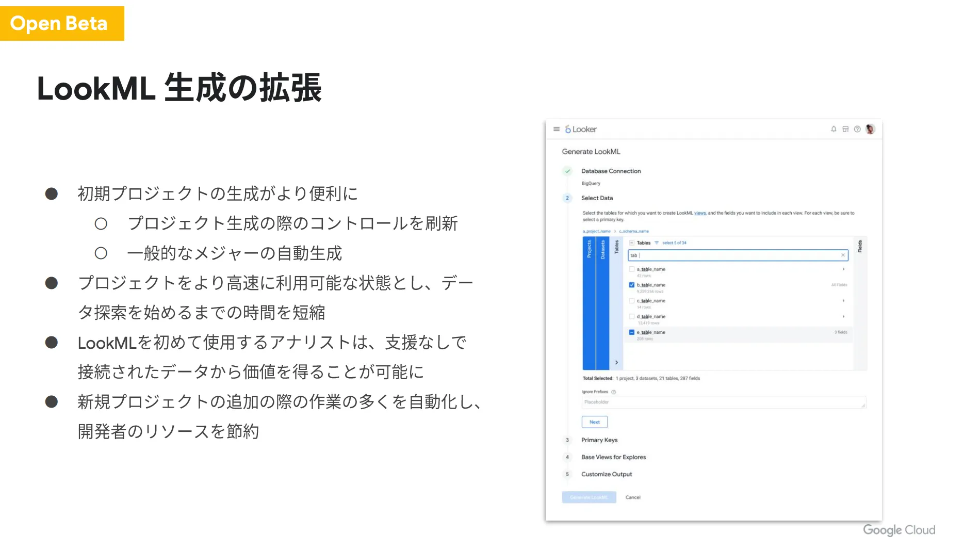The width and height of the screenshot is (980, 550).
Task: Click the Cancel button
Action: click(x=633, y=497)
